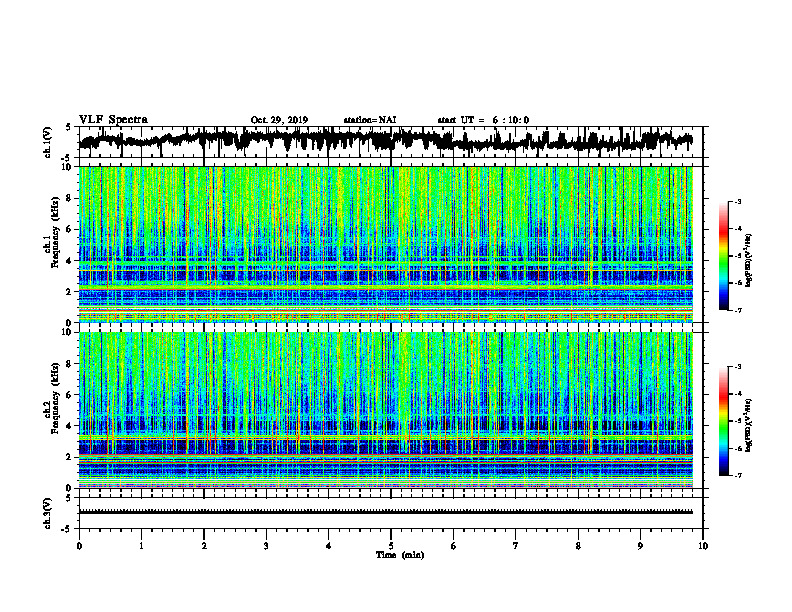Click the -5 tick of ch.3(V) axis

(x=68, y=529)
